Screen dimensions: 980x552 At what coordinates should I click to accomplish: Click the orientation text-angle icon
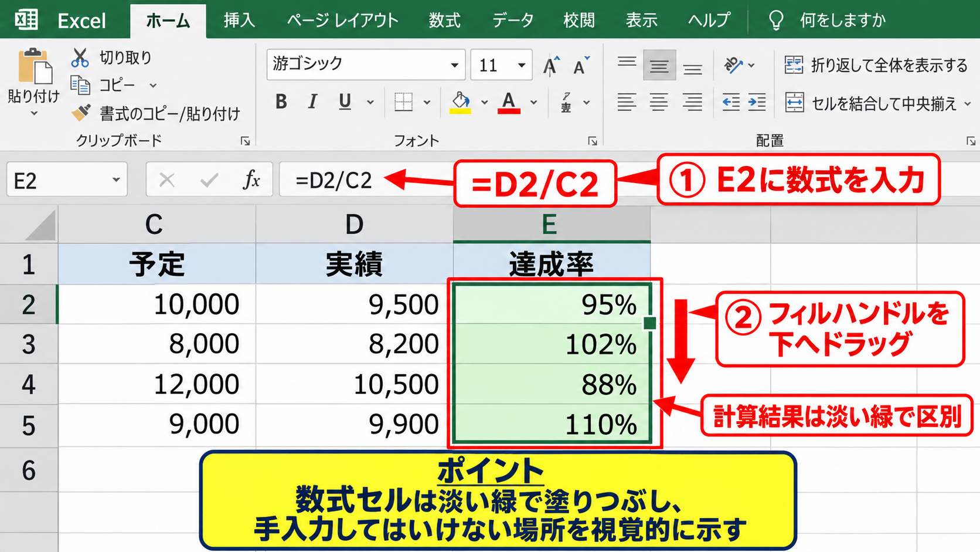pos(733,65)
